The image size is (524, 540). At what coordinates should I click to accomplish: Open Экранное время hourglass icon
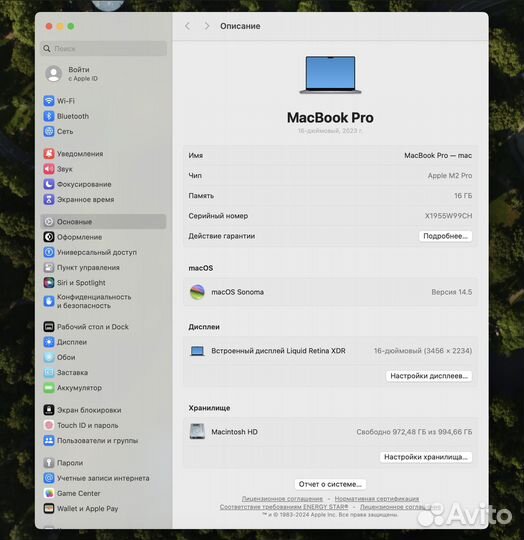(49, 199)
